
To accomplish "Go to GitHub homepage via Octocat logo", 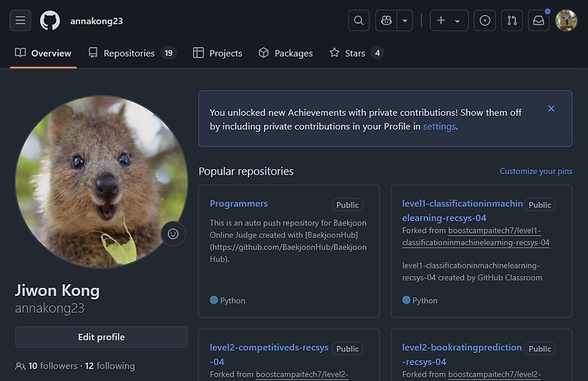I will (50, 21).
